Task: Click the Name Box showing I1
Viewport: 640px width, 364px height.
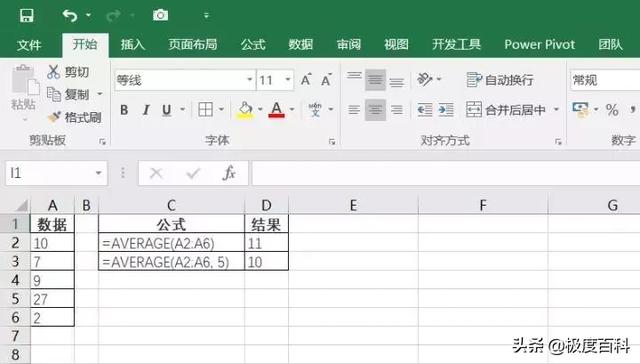Action: [56, 173]
